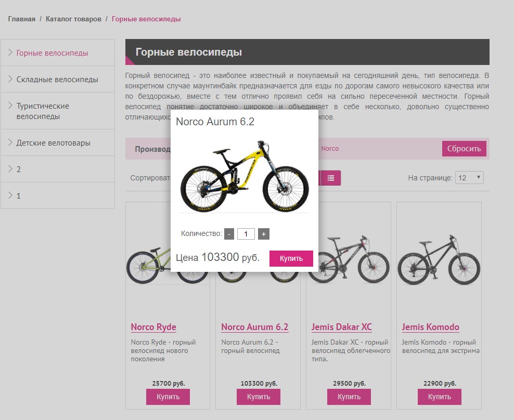
Task: Click the 25700 руб. price text
Action: (169, 383)
